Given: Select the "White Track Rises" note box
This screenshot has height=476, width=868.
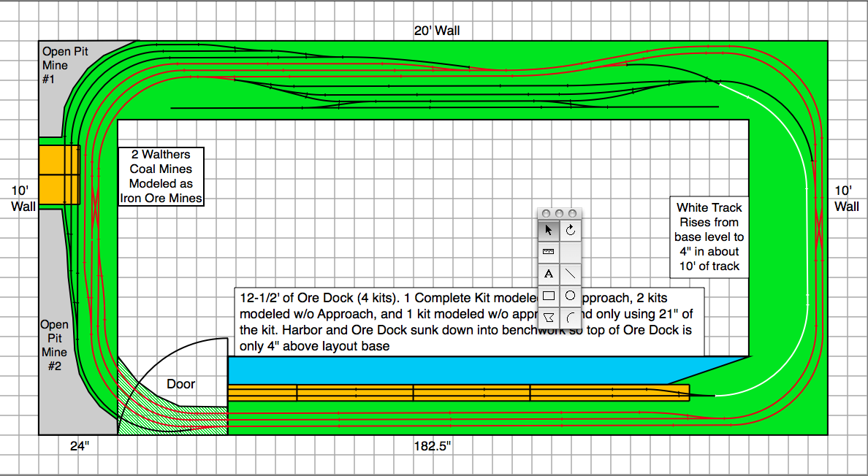Looking at the screenshot, I should coord(708,237).
